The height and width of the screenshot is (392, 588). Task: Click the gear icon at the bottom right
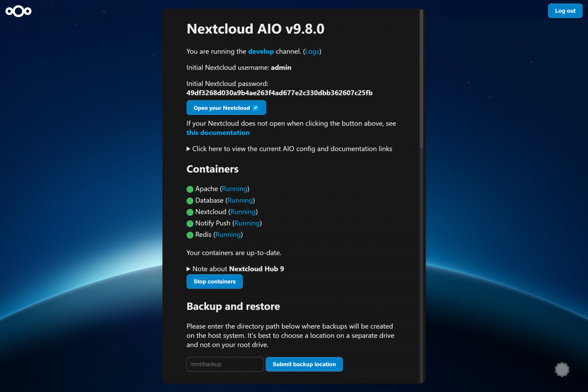pyautogui.click(x=562, y=370)
